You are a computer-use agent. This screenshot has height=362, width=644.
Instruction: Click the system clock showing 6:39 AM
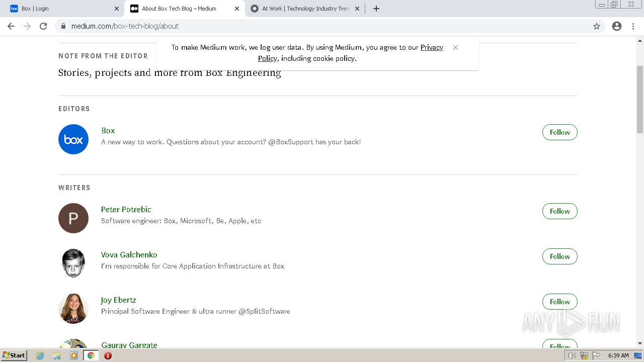pos(618,355)
